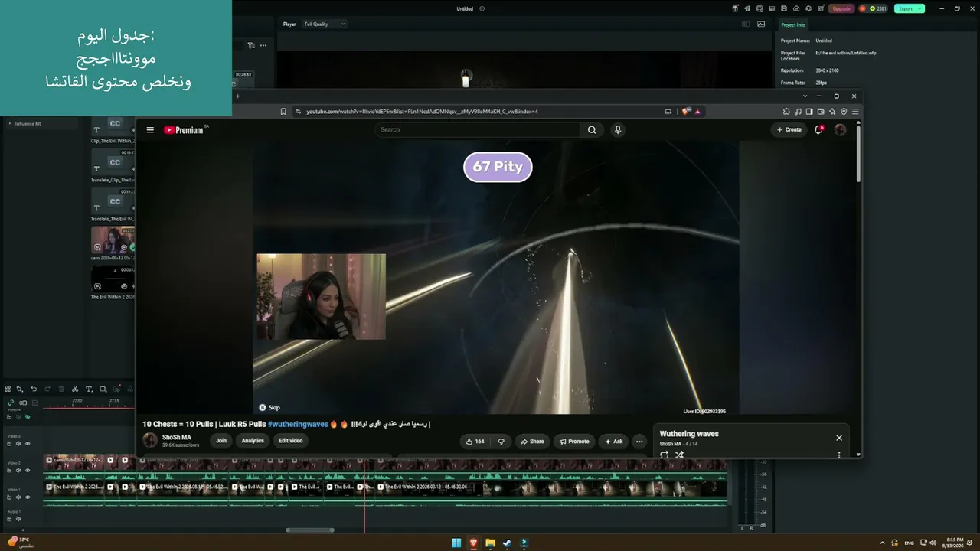Click the timeline horizontal scrollbar

coord(310,530)
